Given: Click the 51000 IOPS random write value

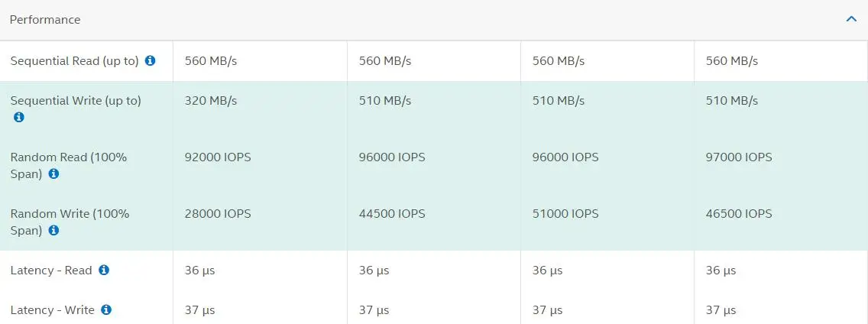Looking at the screenshot, I should point(565,214).
